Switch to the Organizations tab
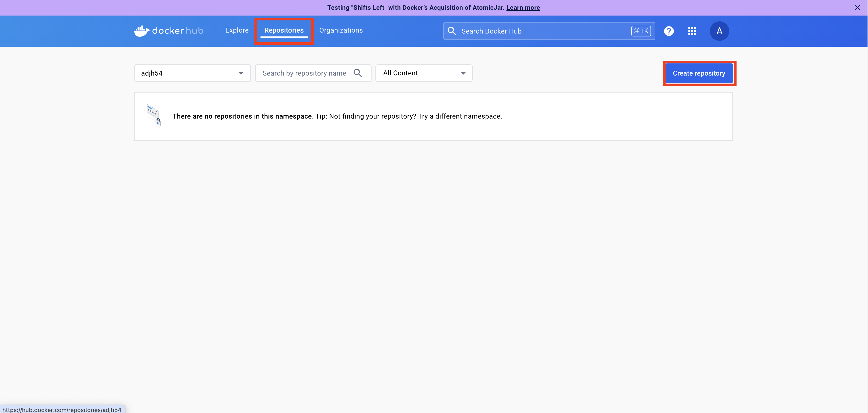This screenshot has height=413, width=868. 341,30
